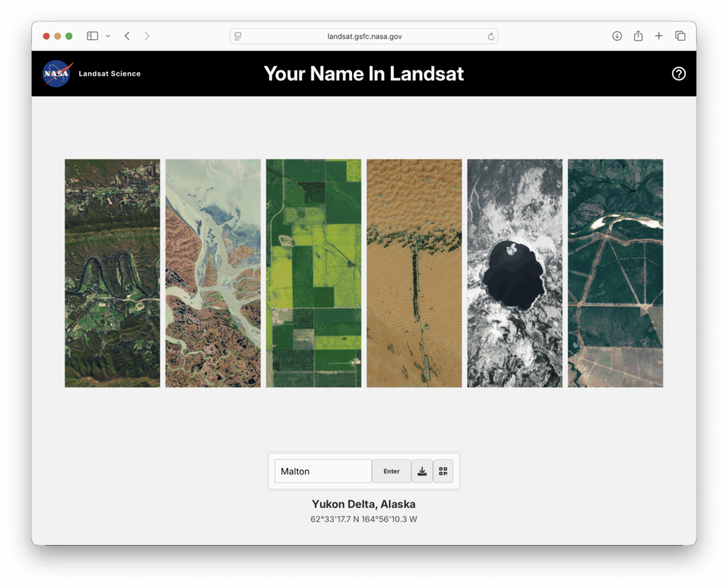Open the help question mark icon
728x587 pixels.
coord(678,73)
